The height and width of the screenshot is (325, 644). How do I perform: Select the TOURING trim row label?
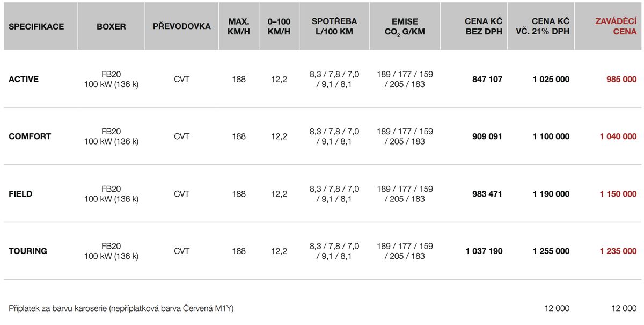click(28, 251)
